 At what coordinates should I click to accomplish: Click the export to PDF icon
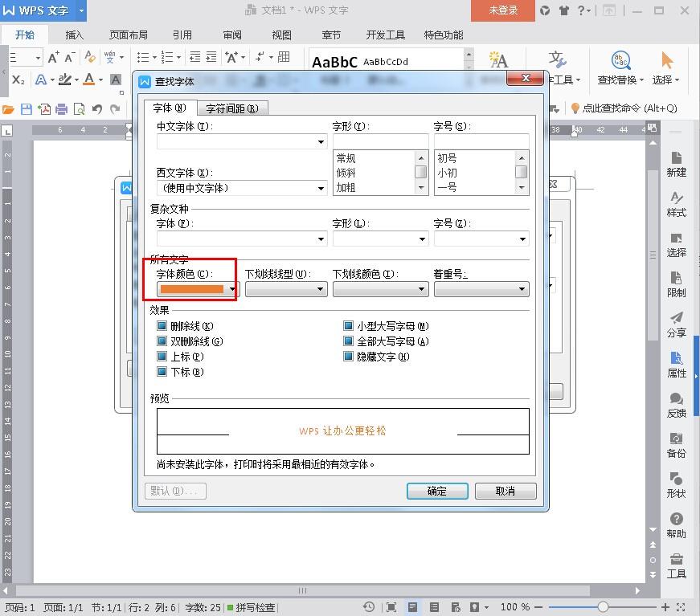44,109
